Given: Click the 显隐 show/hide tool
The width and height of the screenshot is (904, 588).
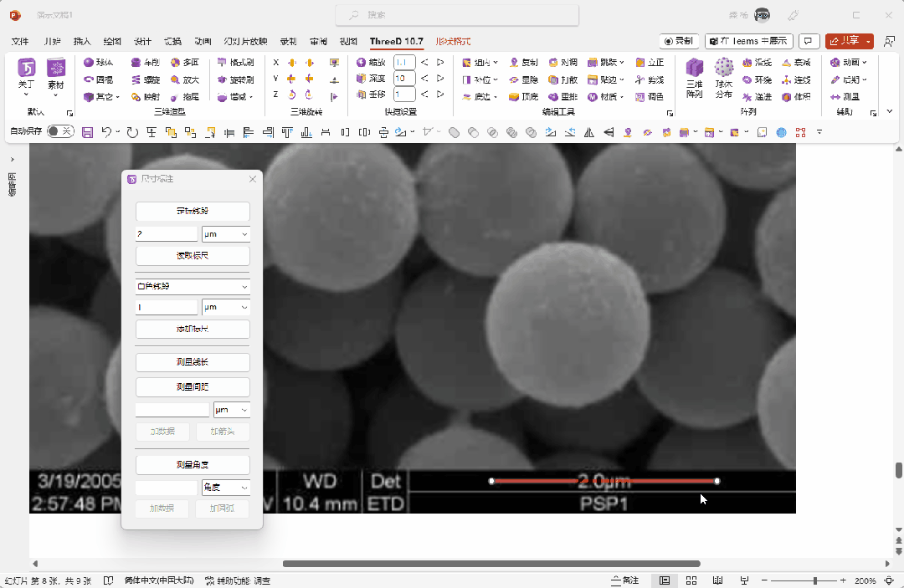Looking at the screenshot, I should [523, 79].
